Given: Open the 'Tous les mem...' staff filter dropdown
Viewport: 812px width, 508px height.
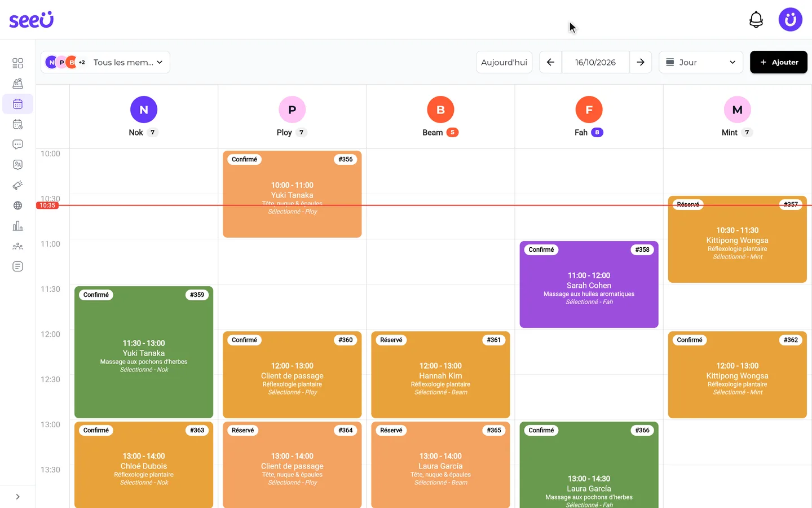Looking at the screenshot, I should pyautogui.click(x=105, y=62).
